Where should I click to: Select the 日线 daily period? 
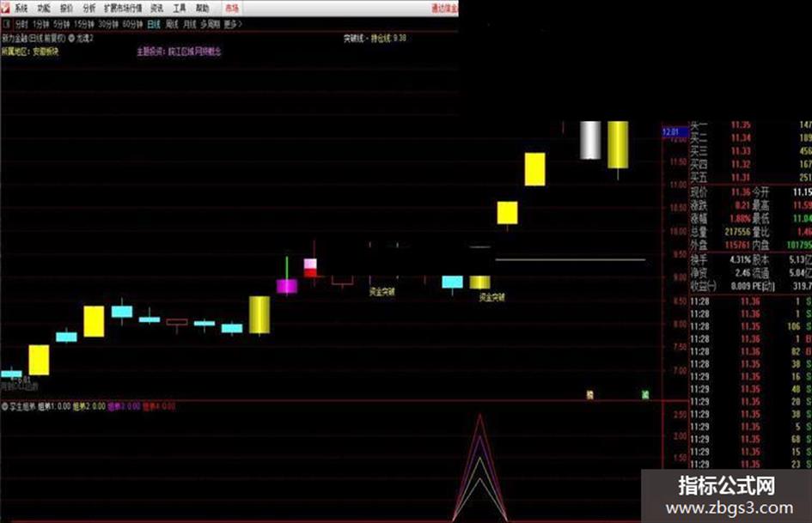click(x=154, y=24)
